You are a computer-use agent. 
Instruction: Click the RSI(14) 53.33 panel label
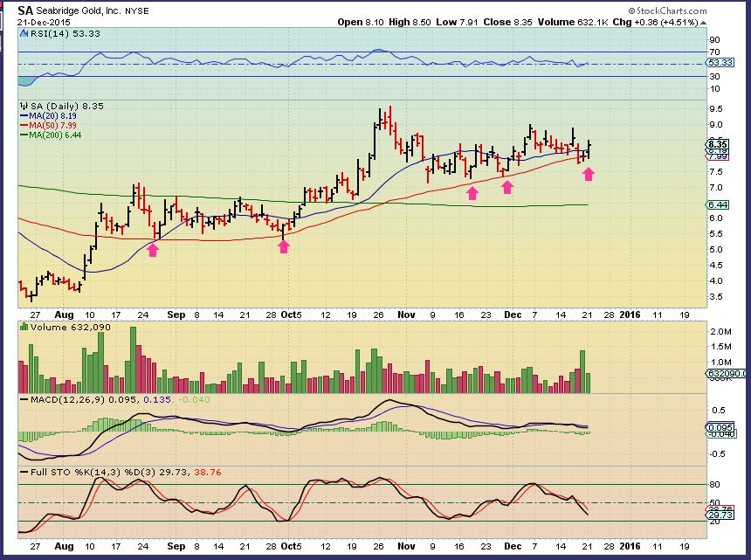65,33
